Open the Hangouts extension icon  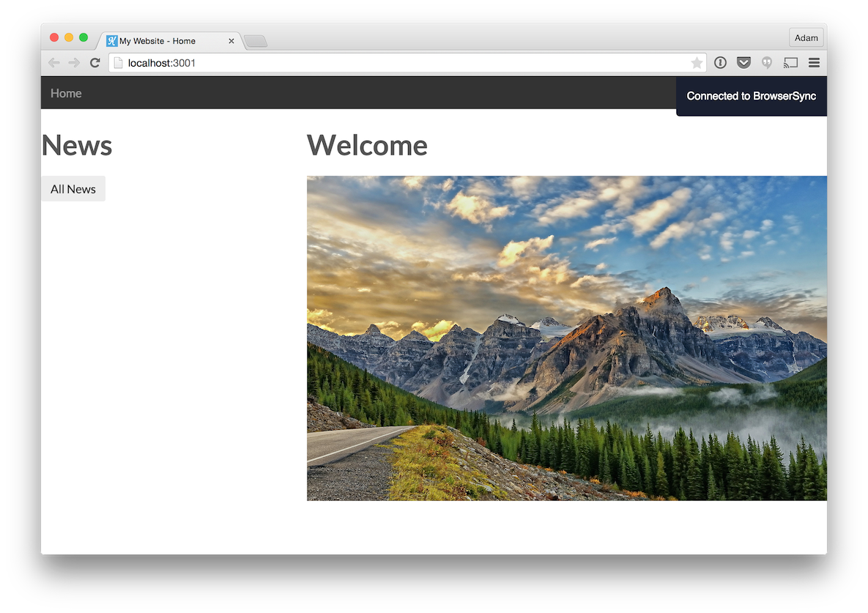coord(766,63)
